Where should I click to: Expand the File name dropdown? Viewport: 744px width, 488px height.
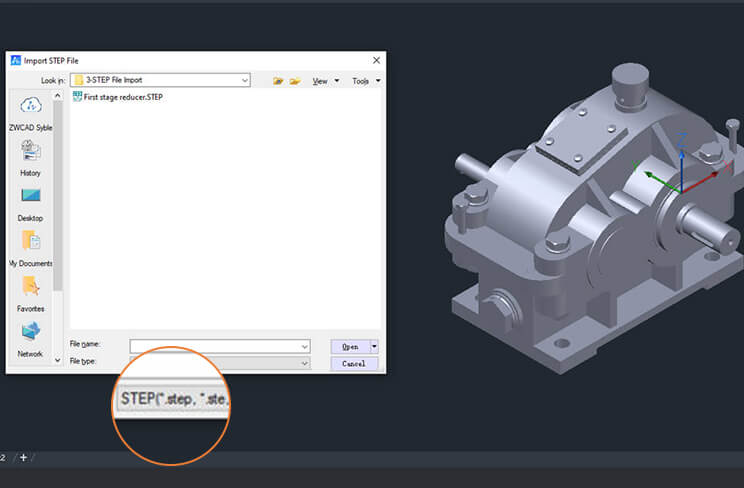tap(304, 346)
